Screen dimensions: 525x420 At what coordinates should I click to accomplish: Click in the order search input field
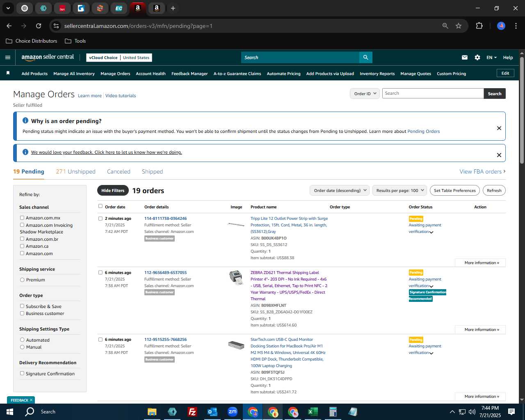tap(433, 94)
